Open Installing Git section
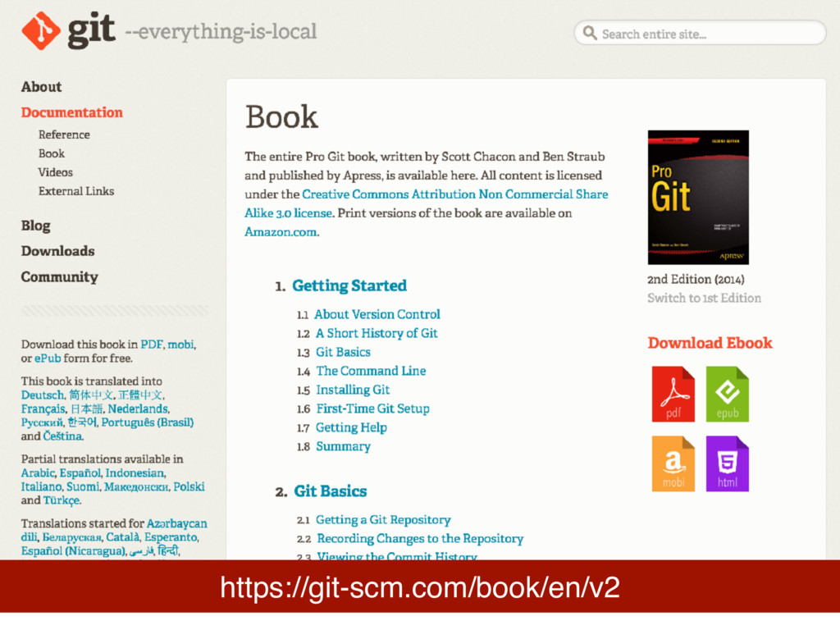The image size is (840, 630). (353, 390)
